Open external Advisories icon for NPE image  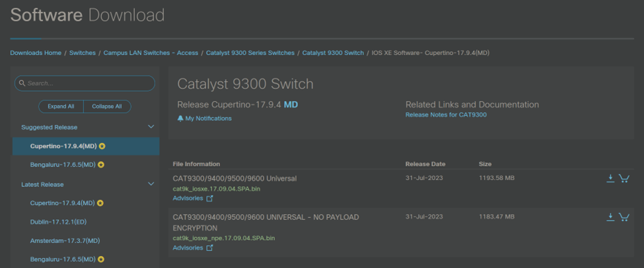click(x=209, y=248)
